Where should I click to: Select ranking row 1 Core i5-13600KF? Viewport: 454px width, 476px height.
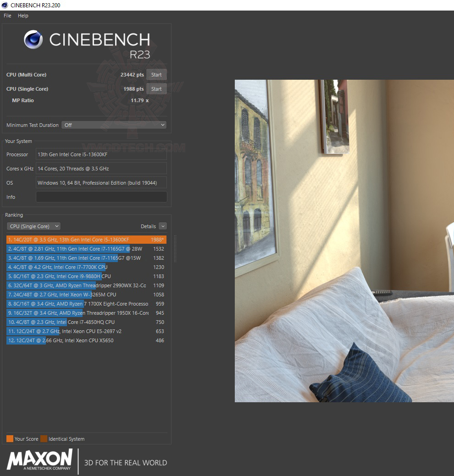86,240
